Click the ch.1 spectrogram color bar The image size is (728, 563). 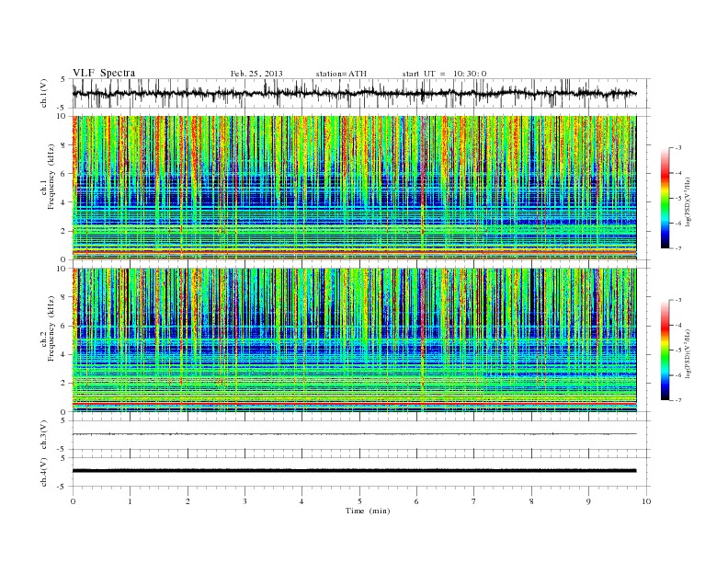[x=665, y=199]
